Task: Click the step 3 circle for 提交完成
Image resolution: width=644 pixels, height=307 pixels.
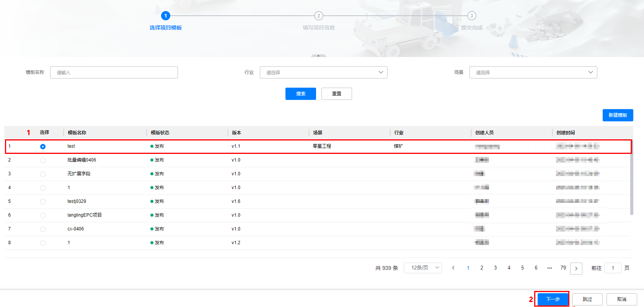Action: click(472, 16)
